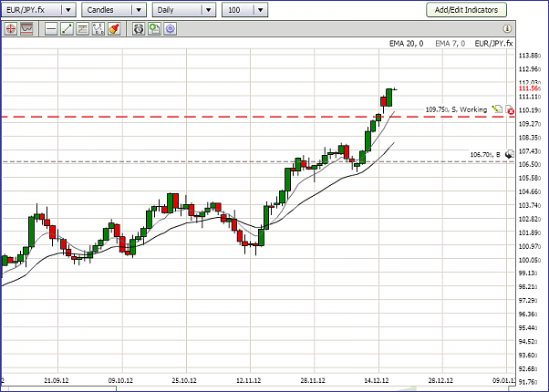Click the '109.75, S, Working' order label
Image resolution: width=549 pixels, height=392 pixels.
(456, 109)
